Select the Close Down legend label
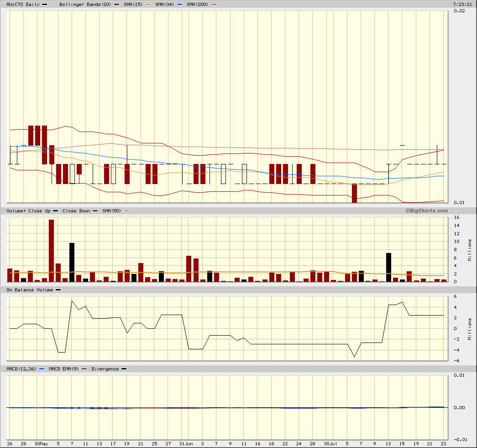 coord(76,211)
